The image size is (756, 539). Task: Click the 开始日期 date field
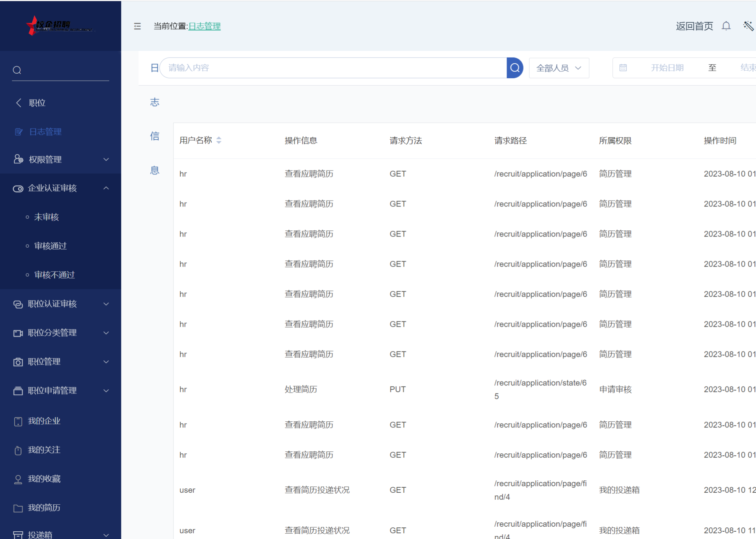(x=667, y=68)
